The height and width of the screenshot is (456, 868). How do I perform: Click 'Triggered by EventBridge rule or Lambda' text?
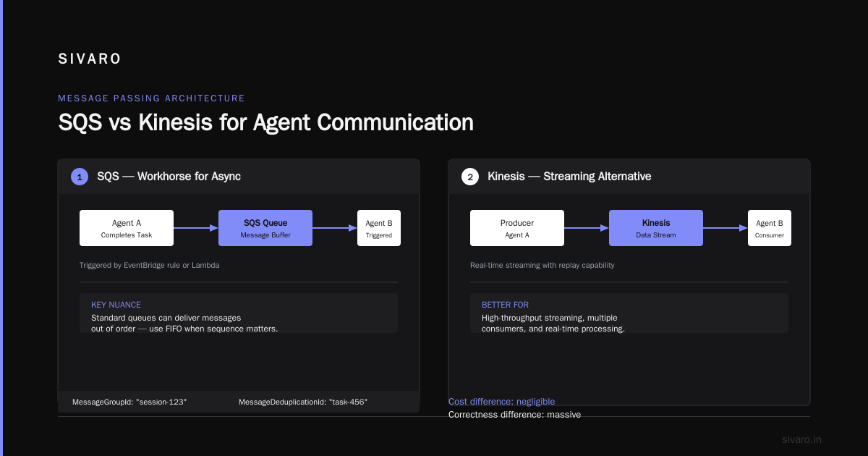click(x=150, y=266)
